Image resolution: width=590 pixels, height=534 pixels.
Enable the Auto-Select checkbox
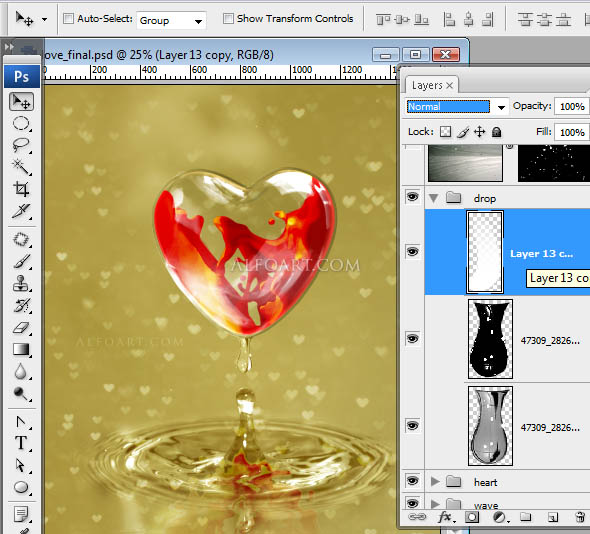[68, 18]
